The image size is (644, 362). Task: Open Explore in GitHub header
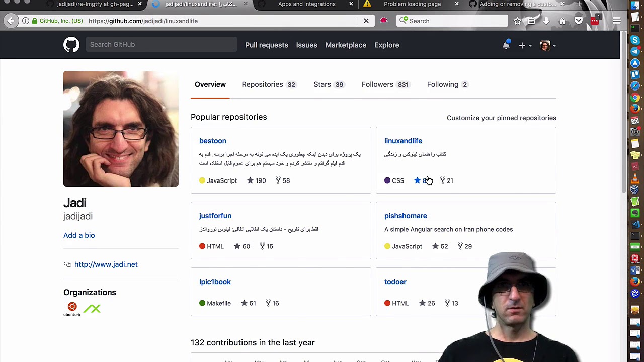coord(387,45)
